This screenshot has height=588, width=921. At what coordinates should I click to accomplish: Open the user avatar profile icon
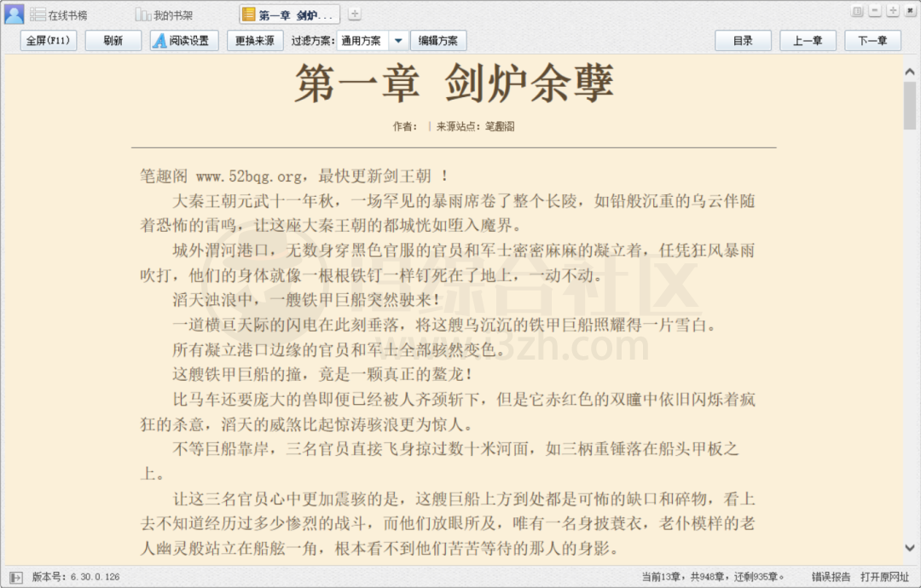pos(14,14)
